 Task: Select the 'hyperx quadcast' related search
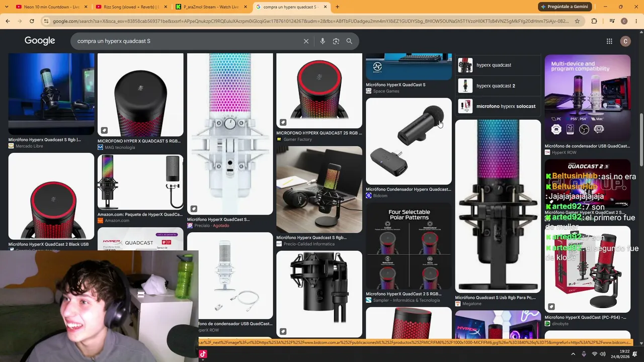click(498, 65)
